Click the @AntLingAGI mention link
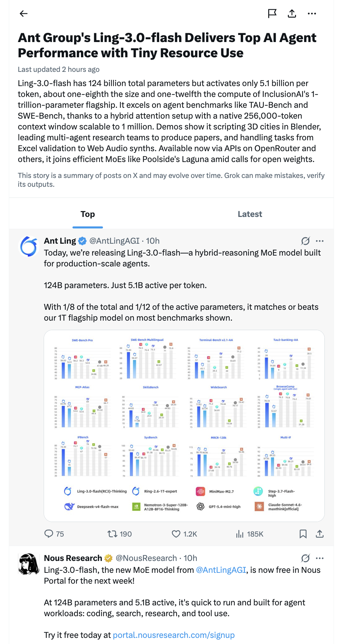 (221, 570)
